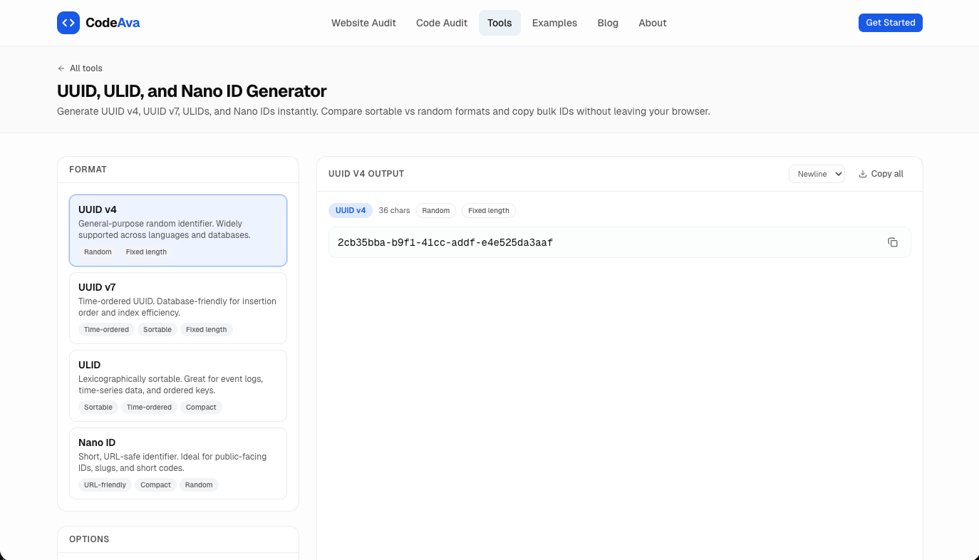The width and height of the screenshot is (979, 560).
Task: Select the Tools navigation item
Action: tap(499, 23)
